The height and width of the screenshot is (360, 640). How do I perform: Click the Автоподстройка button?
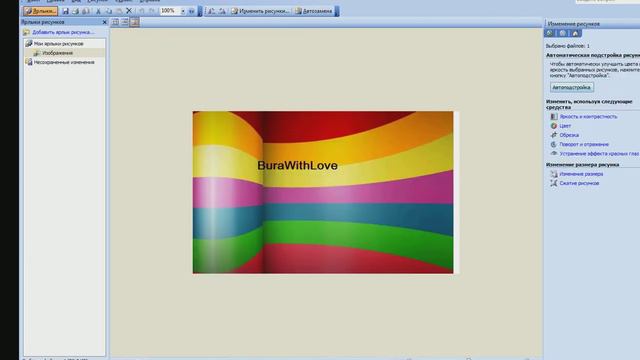click(571, 87)
